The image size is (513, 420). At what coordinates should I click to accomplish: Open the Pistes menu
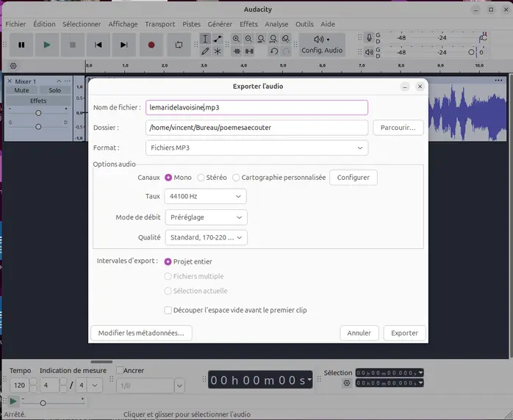(191, 24)
